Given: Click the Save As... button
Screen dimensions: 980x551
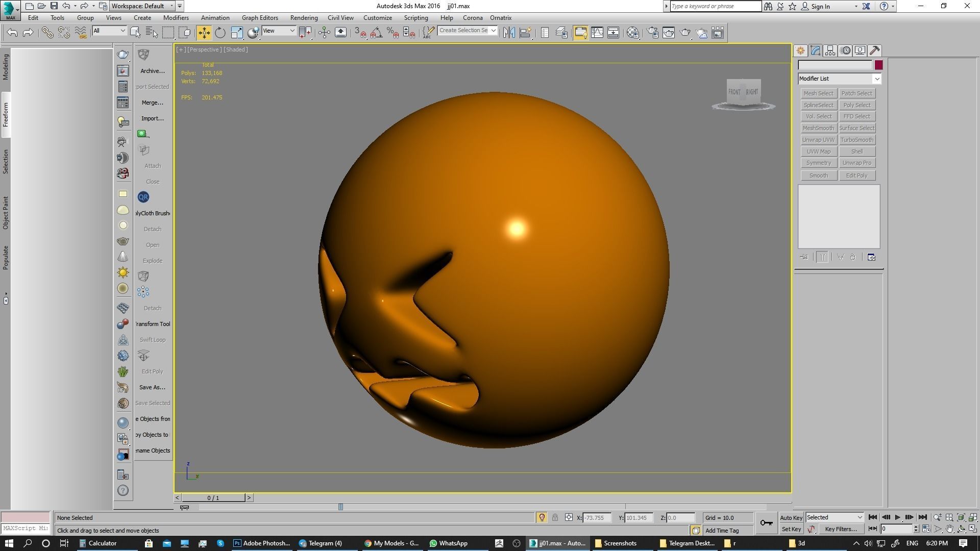Looking at the screenshot, I should point(152,387).
